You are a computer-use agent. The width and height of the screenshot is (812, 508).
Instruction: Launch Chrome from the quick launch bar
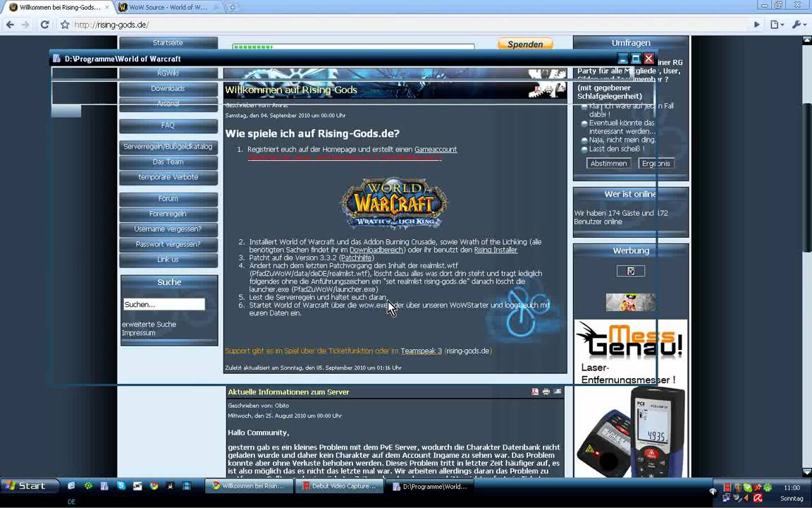154,485
